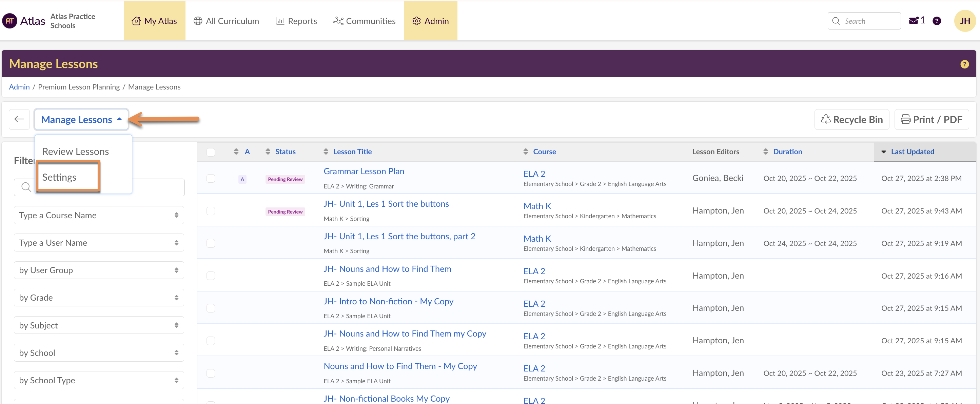The image size is (980, 404).
Task: Open the by School Type filter dropdown
Action: pyautogui.click(x=99, y=380)
